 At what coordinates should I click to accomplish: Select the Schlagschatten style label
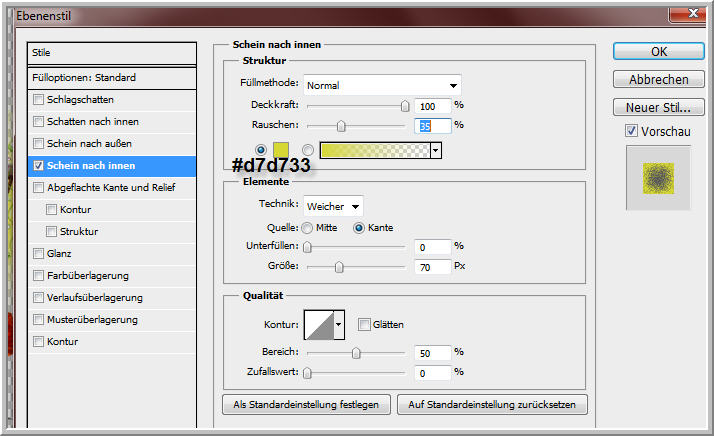point(80,99)
